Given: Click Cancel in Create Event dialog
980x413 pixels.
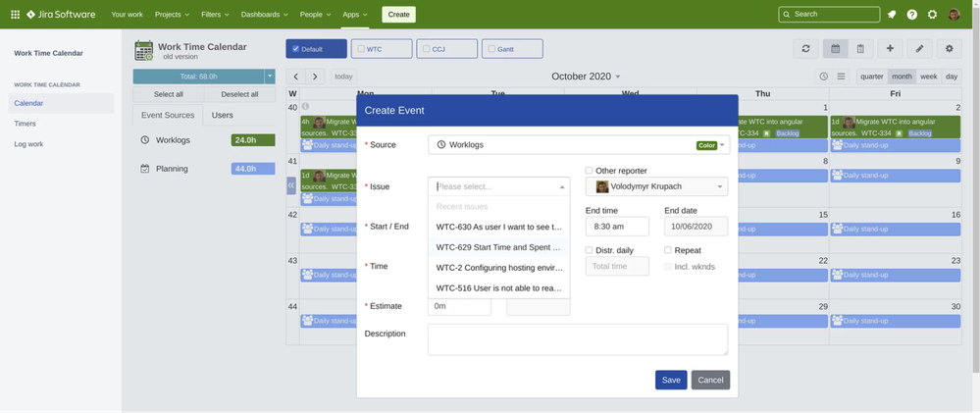Looking at the screenshot, I should [710, 380].
